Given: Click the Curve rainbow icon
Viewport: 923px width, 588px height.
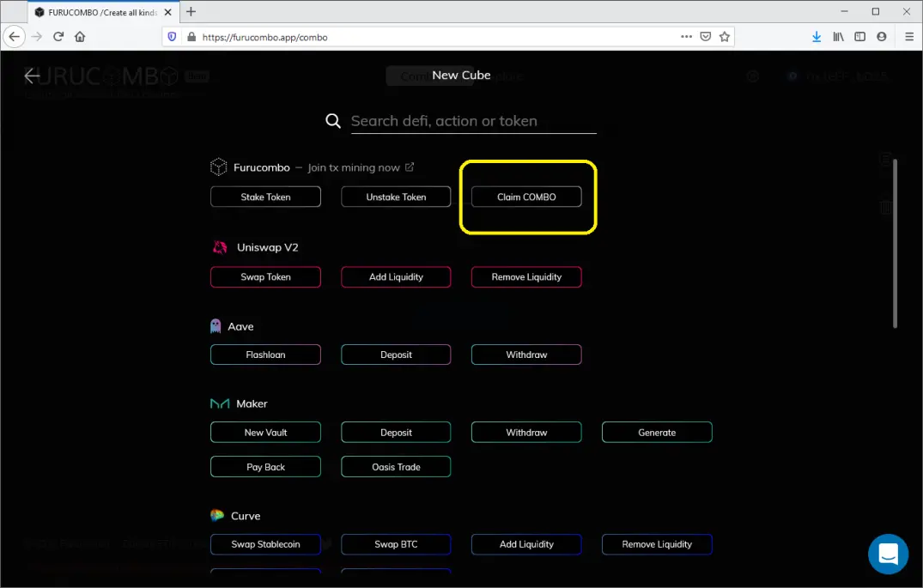Looking at the screenshot, I should tap(217, 516).
